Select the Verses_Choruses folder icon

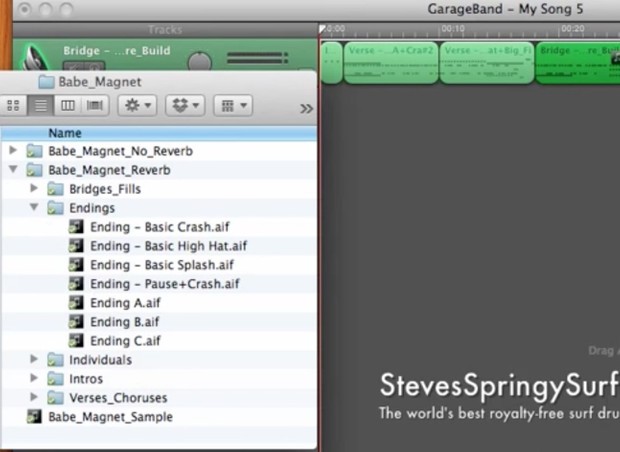click(x=55, y=398)
